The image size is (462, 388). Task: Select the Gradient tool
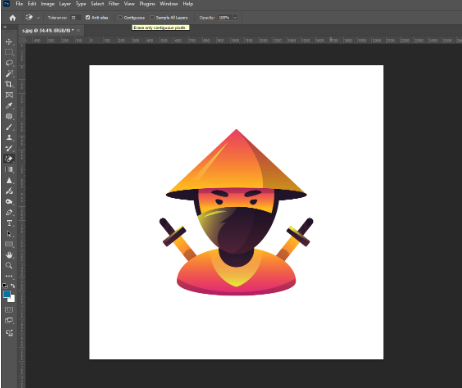(9, 170)
